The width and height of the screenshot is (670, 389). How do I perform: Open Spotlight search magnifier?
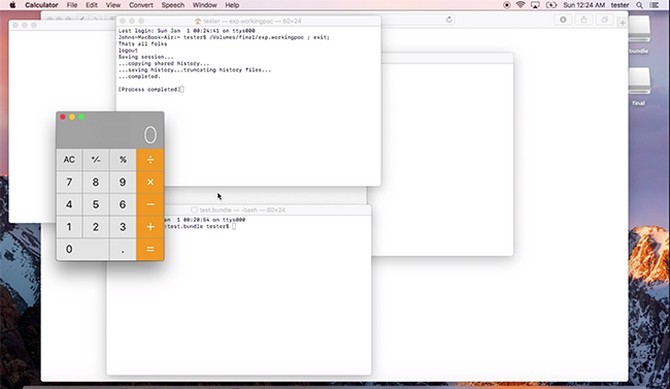(x=639, y=5)
